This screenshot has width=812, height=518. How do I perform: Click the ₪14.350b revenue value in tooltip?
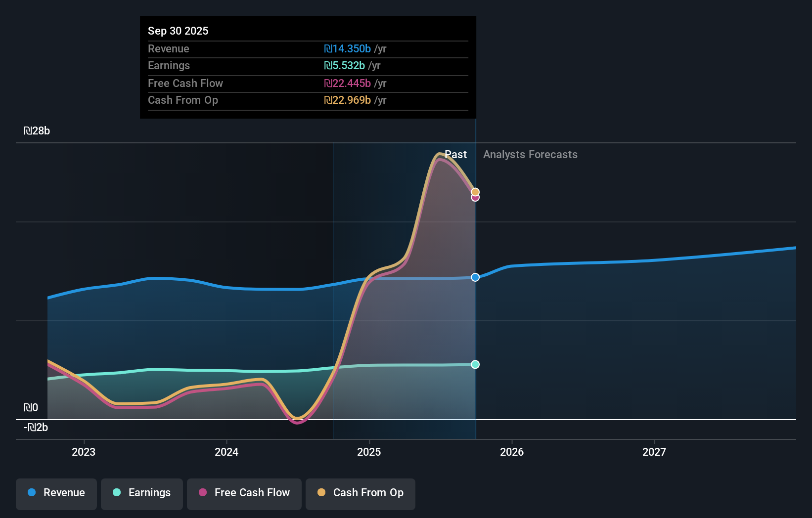pos(347,48)
